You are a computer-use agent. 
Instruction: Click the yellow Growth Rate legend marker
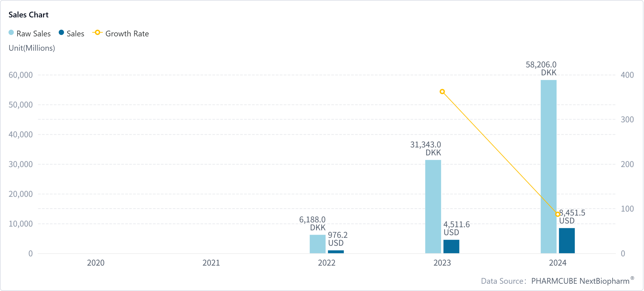click(98, 33)
